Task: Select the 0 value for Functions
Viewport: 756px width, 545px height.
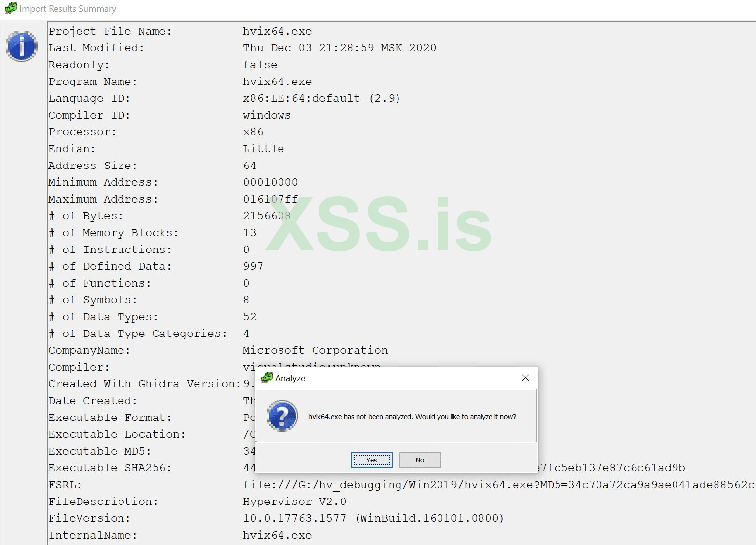Action: pyautogui.click(x=246, y=283)
